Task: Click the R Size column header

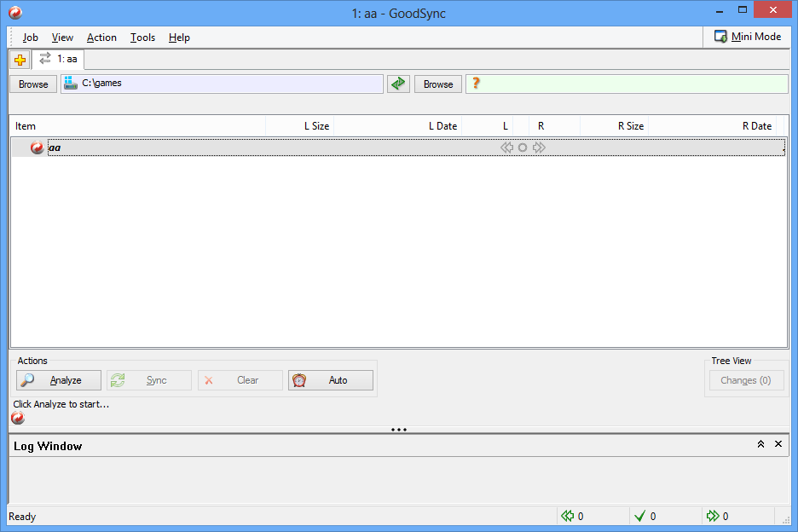Action: click(x=615, y=125)
